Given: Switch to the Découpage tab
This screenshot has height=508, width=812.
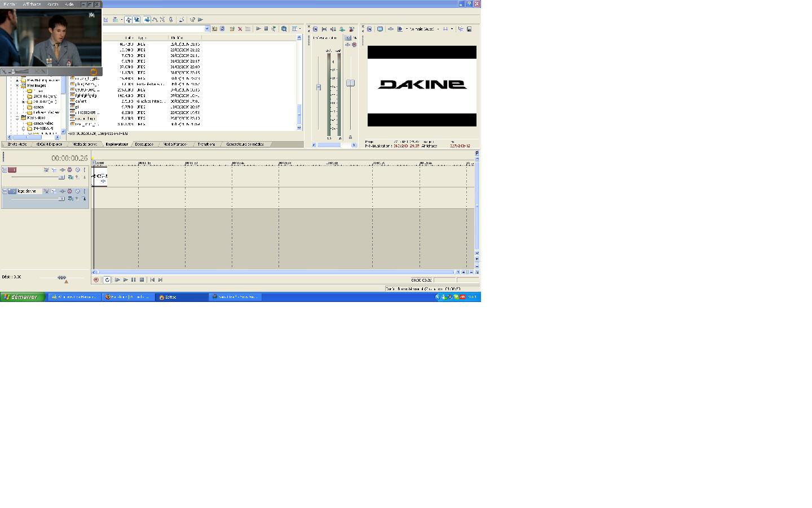Looking at the screenshot, I should click(x=144, y=144).
